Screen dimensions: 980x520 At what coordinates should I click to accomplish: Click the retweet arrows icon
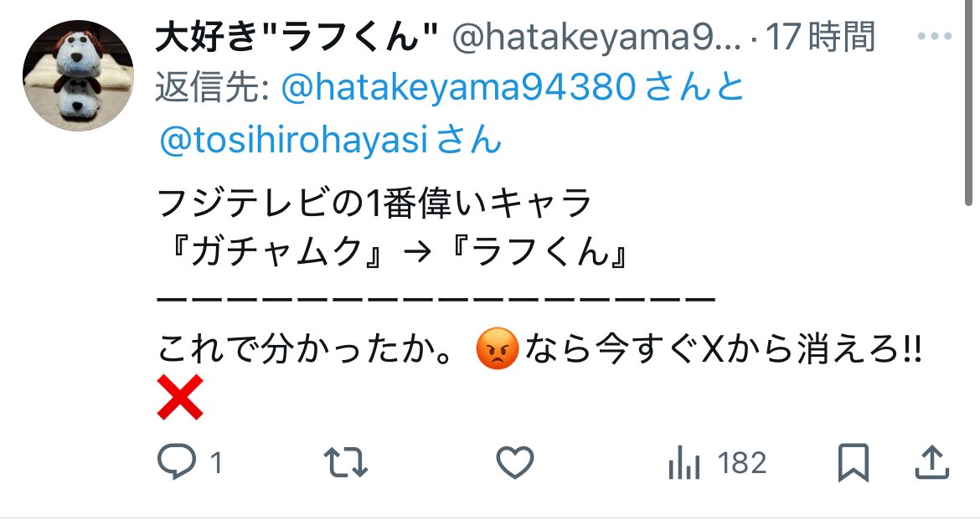346,463
